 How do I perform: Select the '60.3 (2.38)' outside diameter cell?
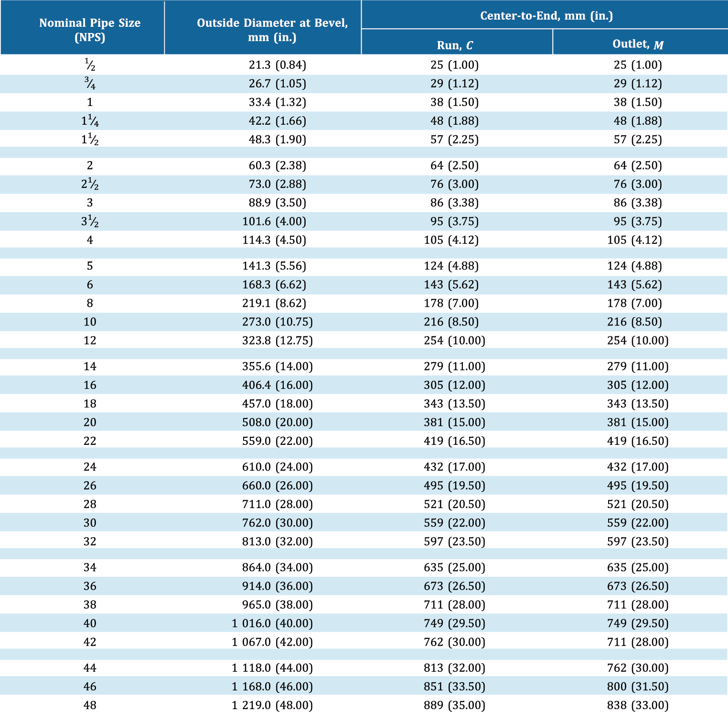click(x=278, y=165)
